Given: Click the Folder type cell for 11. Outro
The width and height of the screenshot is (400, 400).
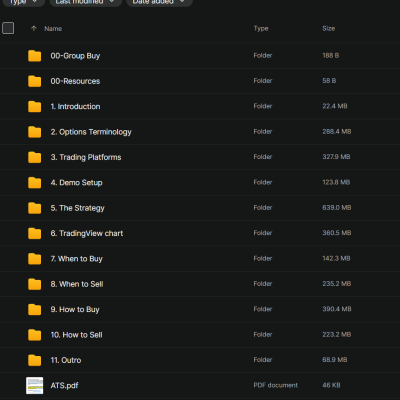Looking at the screenshot, I should 263,360.
